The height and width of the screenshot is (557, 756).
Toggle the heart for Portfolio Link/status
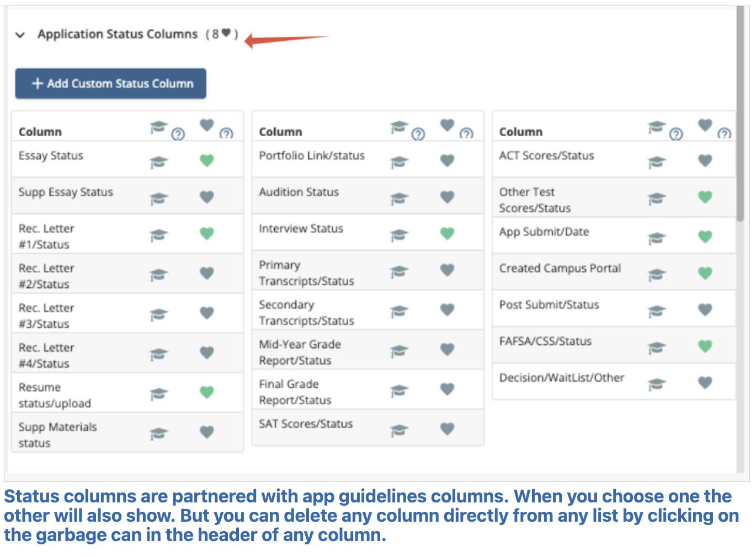(x=447, y=160)
